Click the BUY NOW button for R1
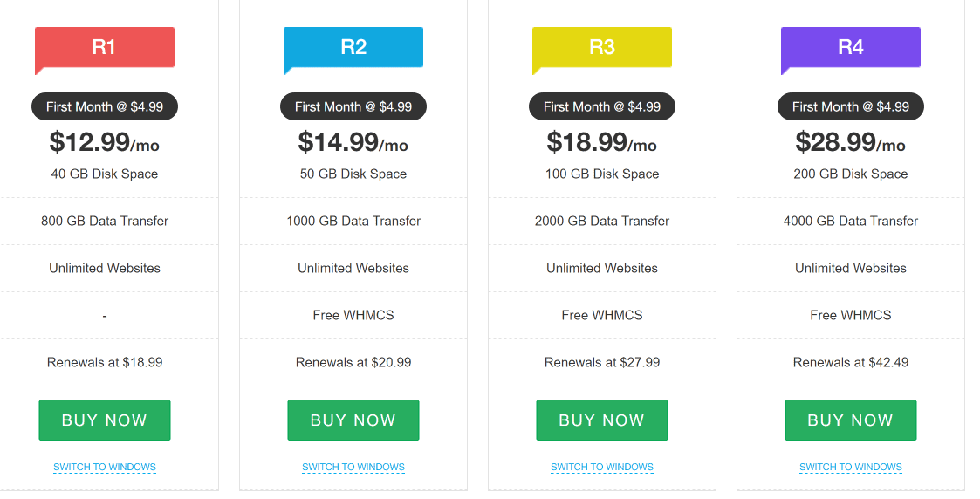This screenshot has height=499, width=980. coord(105,420)
